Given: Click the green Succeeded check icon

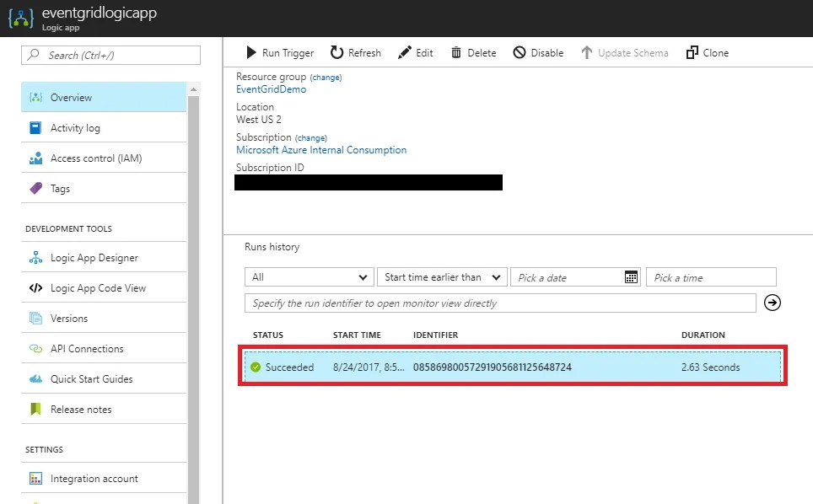Looking at the screenshot, I should 255,367.
